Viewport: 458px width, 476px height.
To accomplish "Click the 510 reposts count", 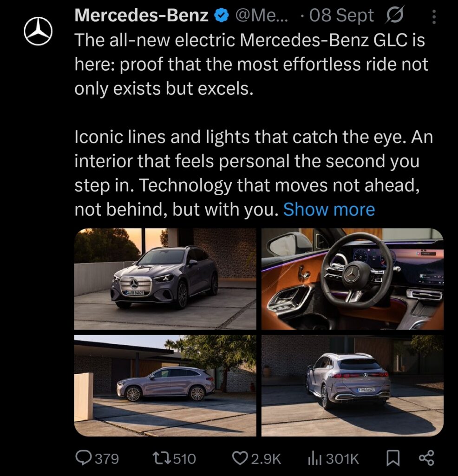I will pos(184,458).
